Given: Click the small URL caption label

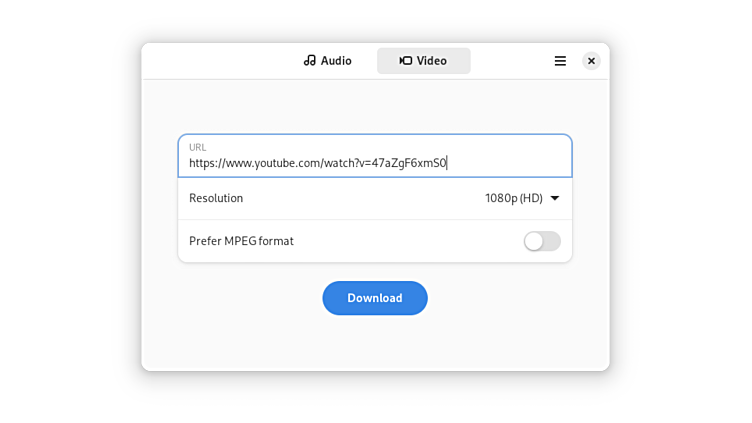Looking at the screenshot, I should click(x=197, y=147).
